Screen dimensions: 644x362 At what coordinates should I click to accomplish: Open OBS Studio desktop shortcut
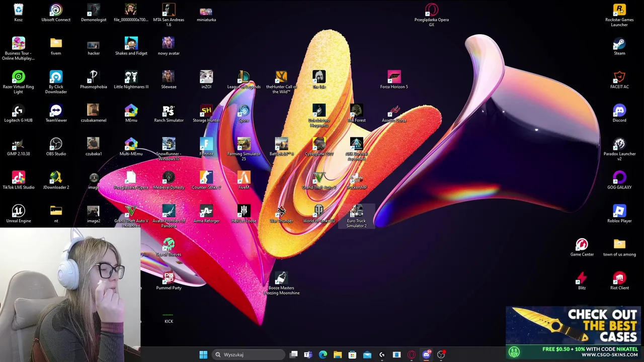(56, 147)
